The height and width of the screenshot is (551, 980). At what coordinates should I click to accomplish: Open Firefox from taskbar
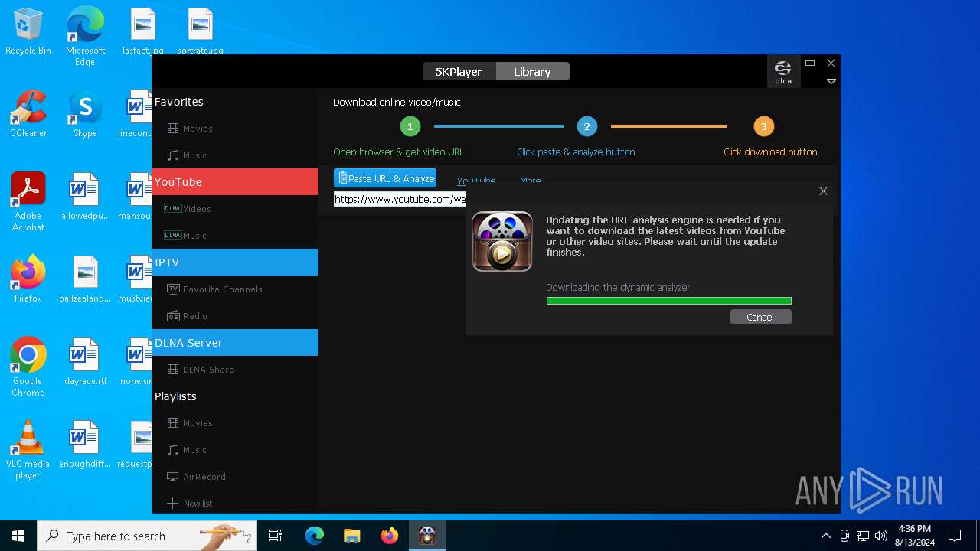(x=390, y=536)
